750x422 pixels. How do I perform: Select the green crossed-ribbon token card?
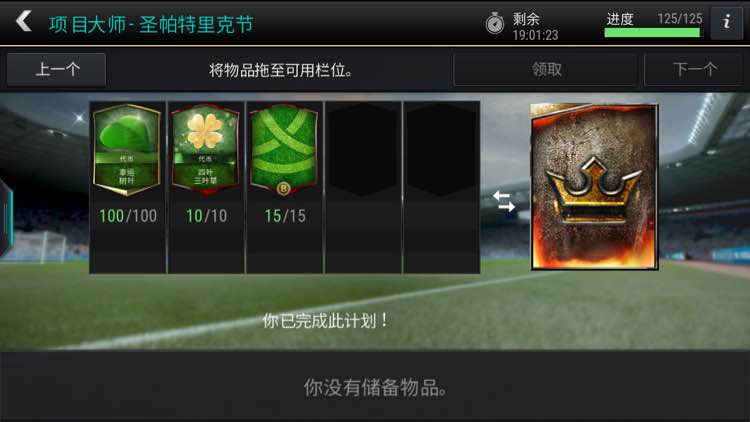[x=284, y=150]
